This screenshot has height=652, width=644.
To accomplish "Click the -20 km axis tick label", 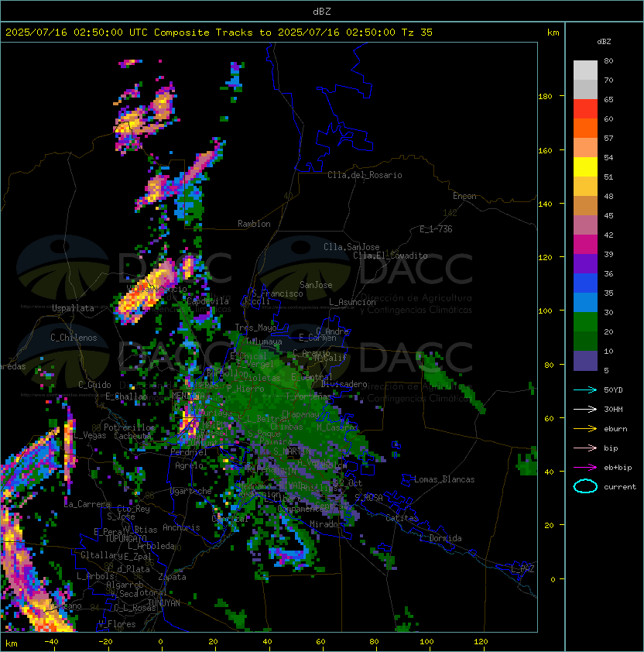I will [105, 642].
